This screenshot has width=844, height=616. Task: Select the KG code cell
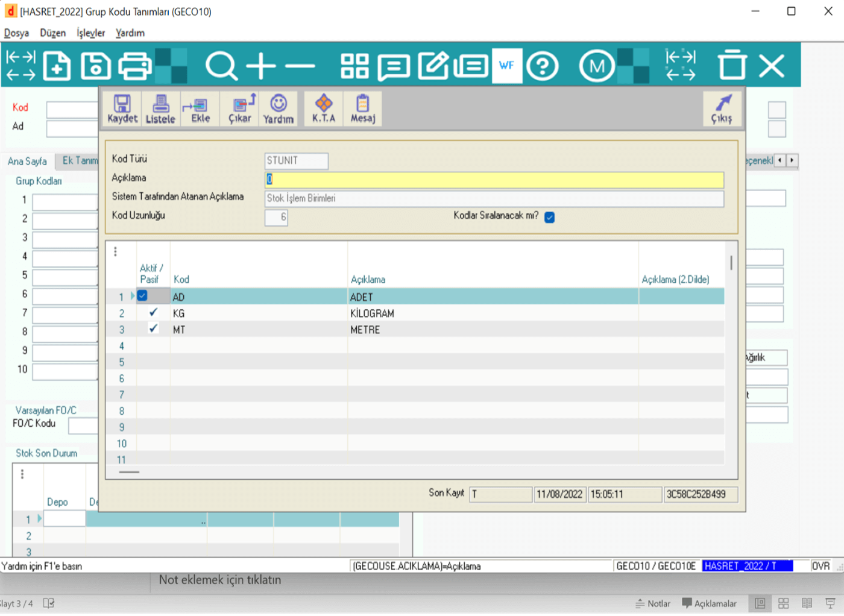pyautogui.click(x=259, y=313)
